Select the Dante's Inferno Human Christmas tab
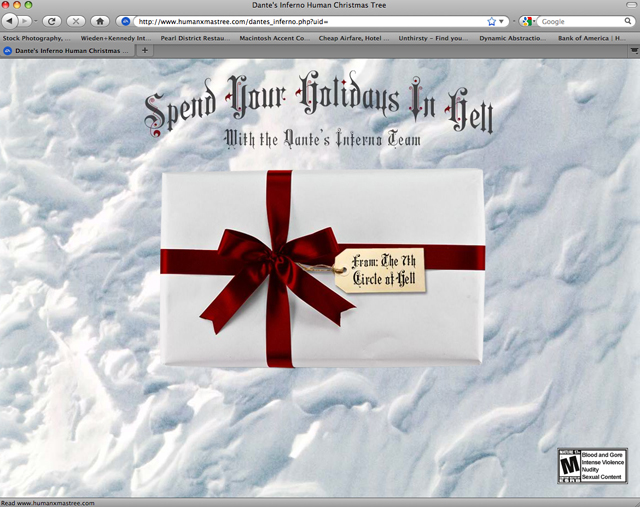The height and width of the screenshot is (507, 640). point(67,51)
